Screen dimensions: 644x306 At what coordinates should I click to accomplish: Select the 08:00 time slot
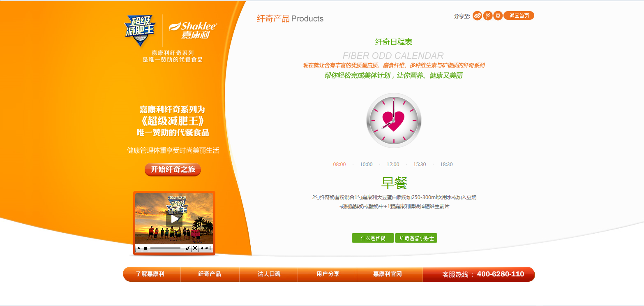tap(339, 165)
